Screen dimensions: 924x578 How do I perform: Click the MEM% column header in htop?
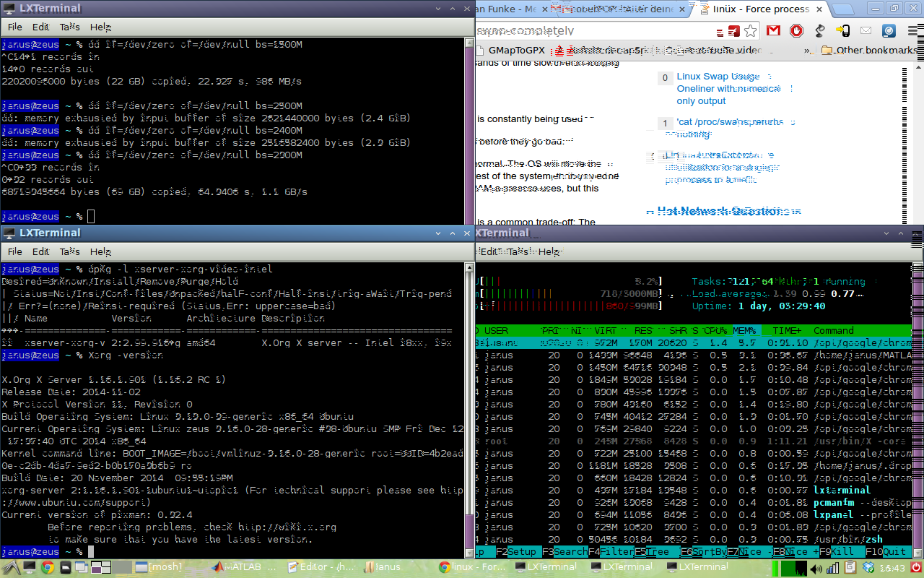[743, 330]
